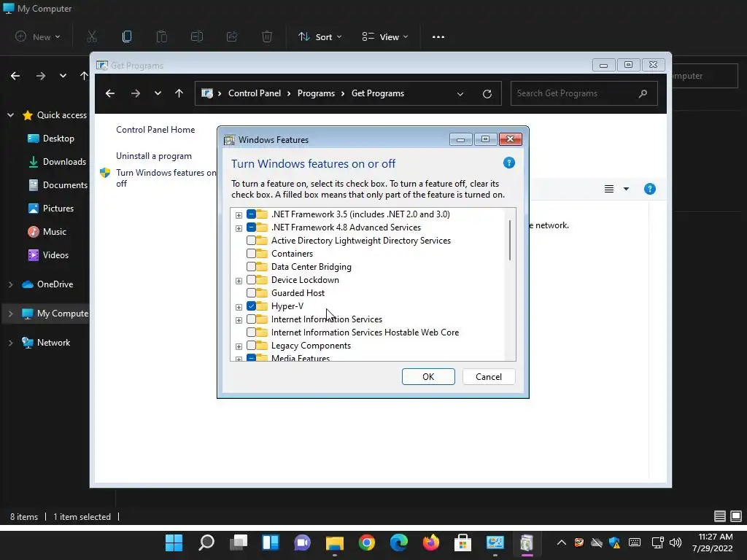Click the help icon in the Get Programs pane

pos(650,189)
